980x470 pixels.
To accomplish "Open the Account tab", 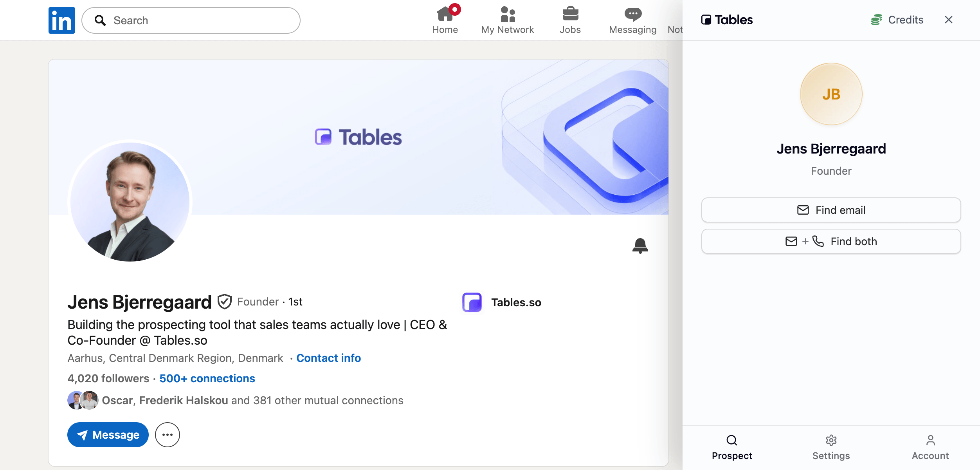I will click(930, 447).
